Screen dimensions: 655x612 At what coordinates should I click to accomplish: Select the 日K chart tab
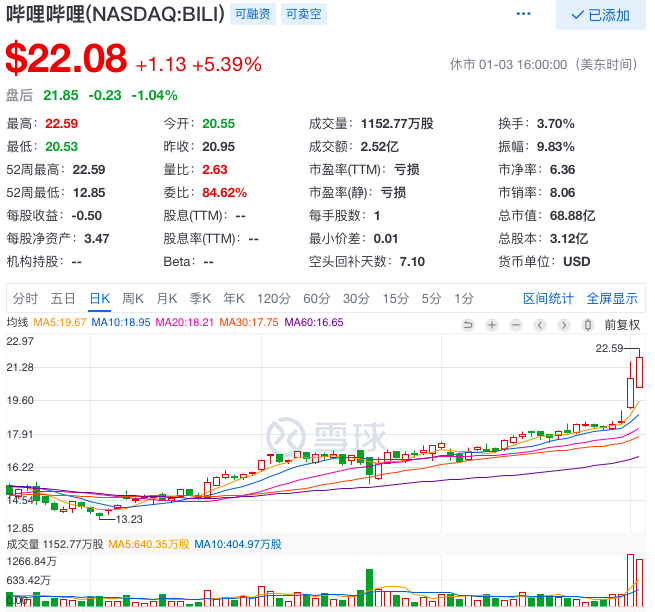pyautogui.click(x=99, y=299)
